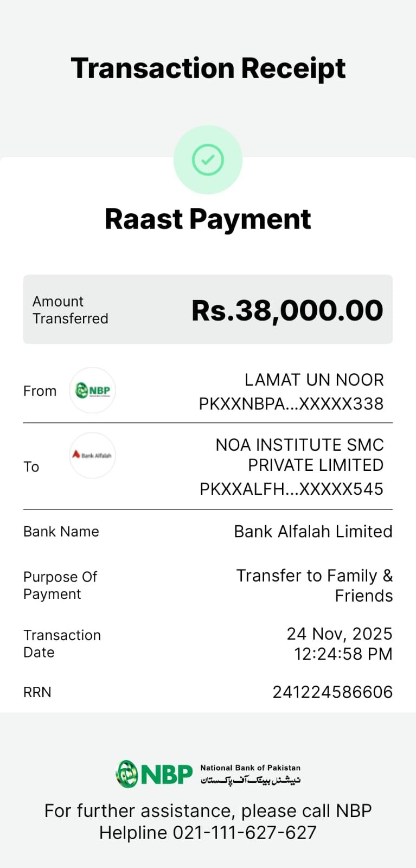Screen dimensions: 416x868
Task: Tap the NBP Helpline number 021-111-627-627
Action: (244, 832)
